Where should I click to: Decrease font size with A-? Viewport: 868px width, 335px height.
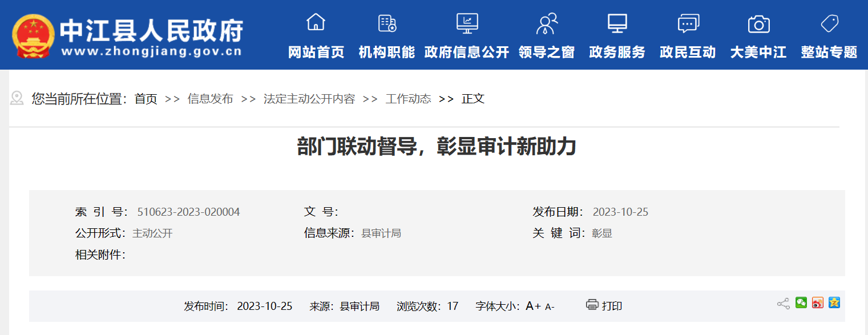click(550, 307)
